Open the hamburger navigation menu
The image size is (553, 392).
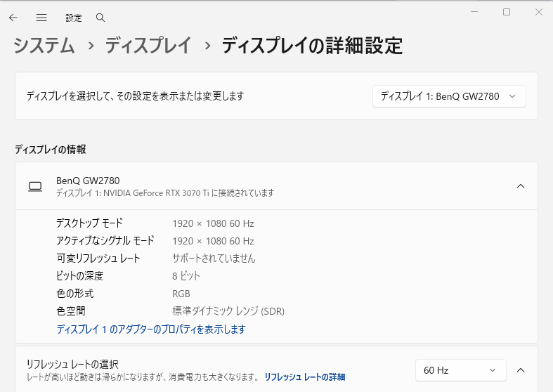pyautogui.click(x=41, y=18)
